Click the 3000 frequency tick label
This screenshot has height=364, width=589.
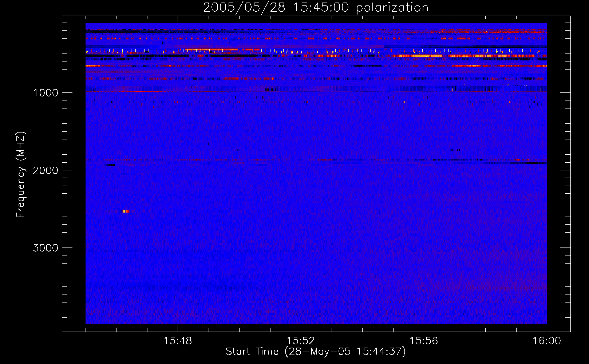tap(46, 248)
